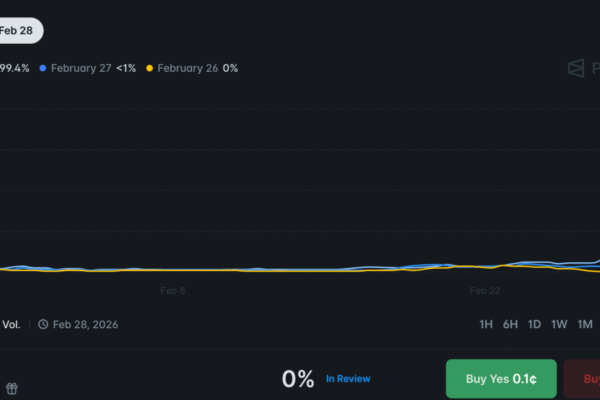The height and width of the screenshot is (400, 600).
Task: Select the Feb 28 pill tab
Action: [x=18, y=30]
